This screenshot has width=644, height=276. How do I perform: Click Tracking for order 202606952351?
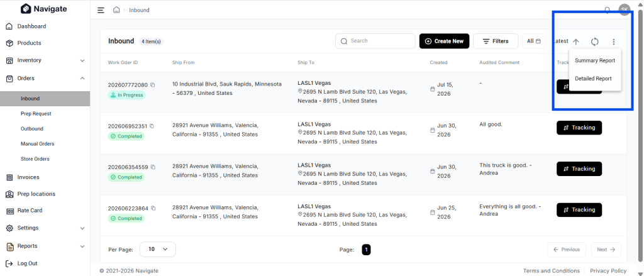pyautogui.click(x=579, y=128)
